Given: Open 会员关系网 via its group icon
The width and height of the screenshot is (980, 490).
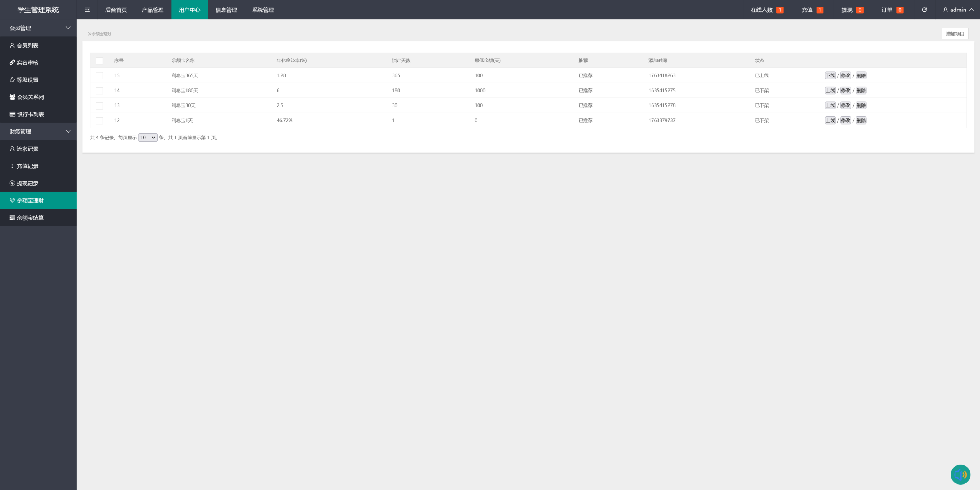Looking at the screenshot, I should (12, 97).
